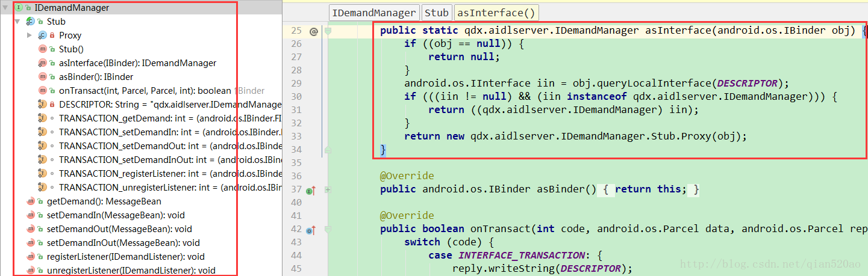This screenshot has height=276, width=868.
Task: Click the @ gutter icon on line 25
Action: pos(313,31)
